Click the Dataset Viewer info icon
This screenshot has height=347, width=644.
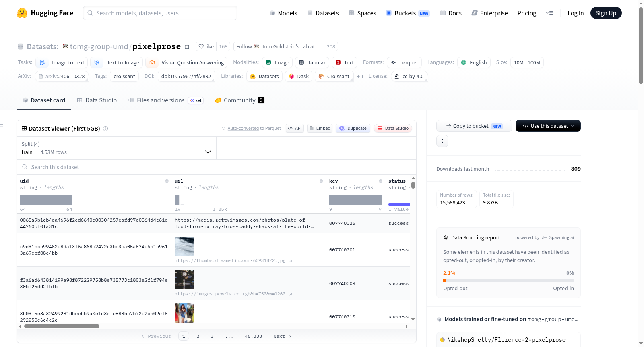point(105,129)
